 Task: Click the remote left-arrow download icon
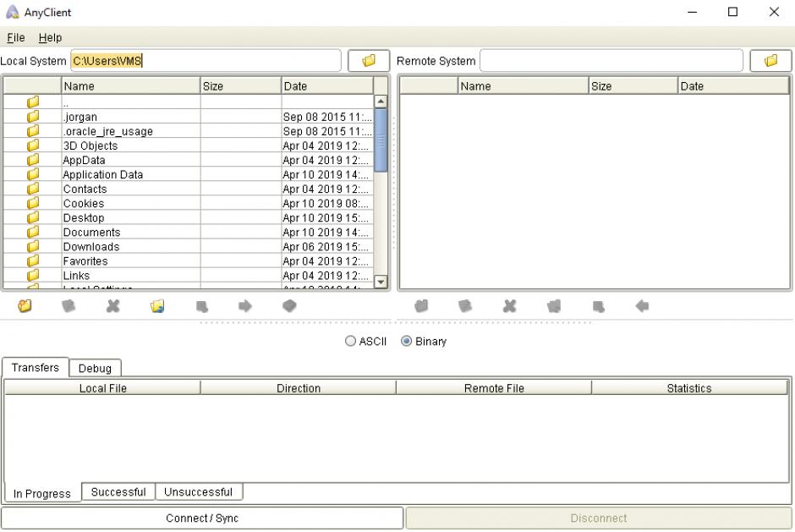click(643, 306)
